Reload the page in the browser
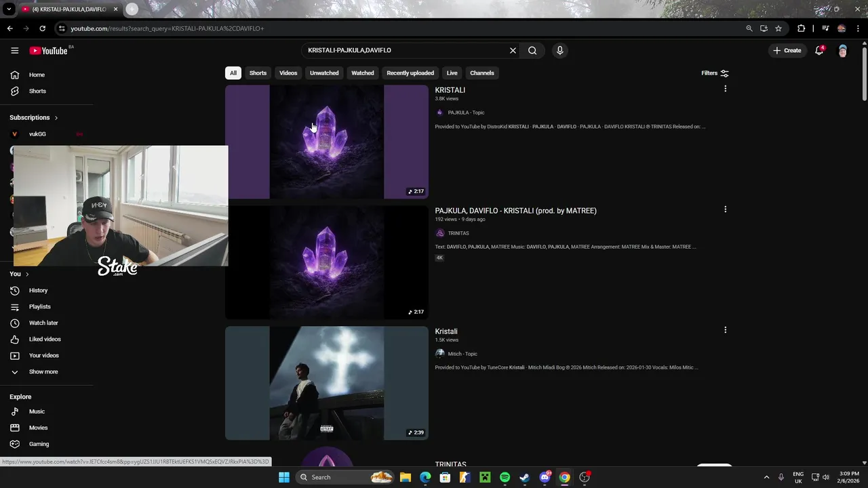 (x=42, y=28)
